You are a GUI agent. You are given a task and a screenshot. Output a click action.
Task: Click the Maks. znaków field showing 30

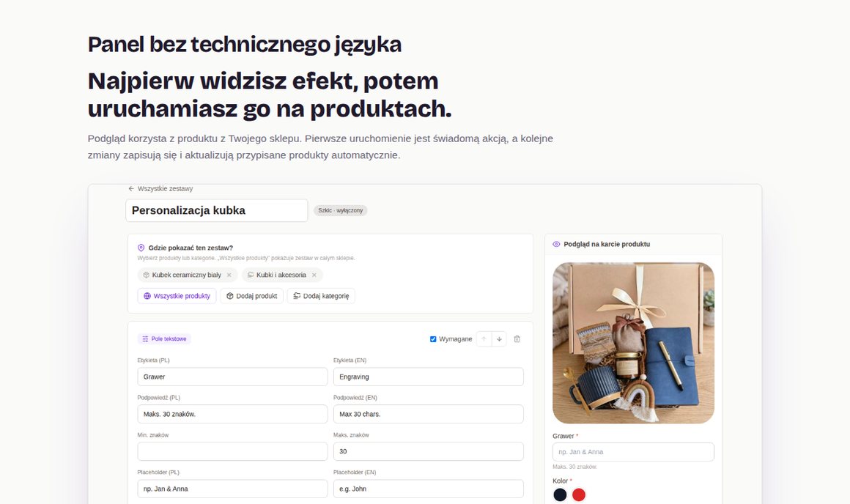pos(428,451)
